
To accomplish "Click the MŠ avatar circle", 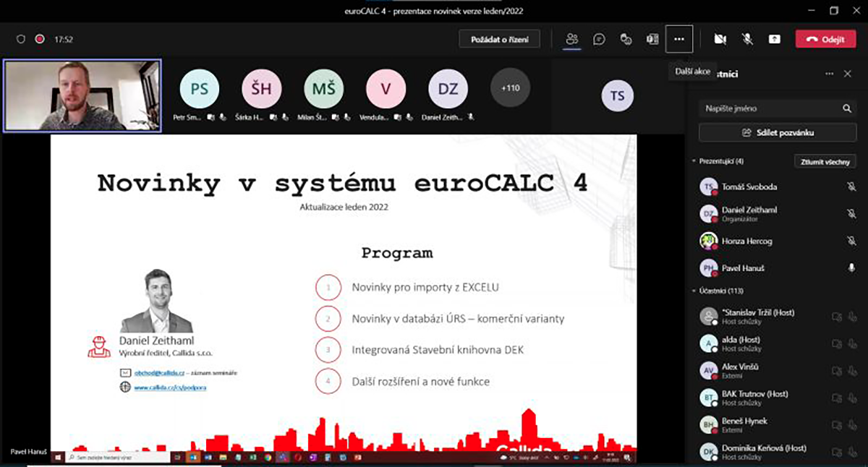I will click(x=323, y=88).
